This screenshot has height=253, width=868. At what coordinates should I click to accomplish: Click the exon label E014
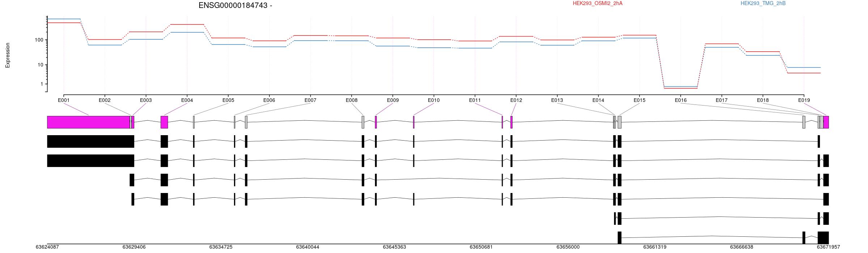[x=598, y=100]
